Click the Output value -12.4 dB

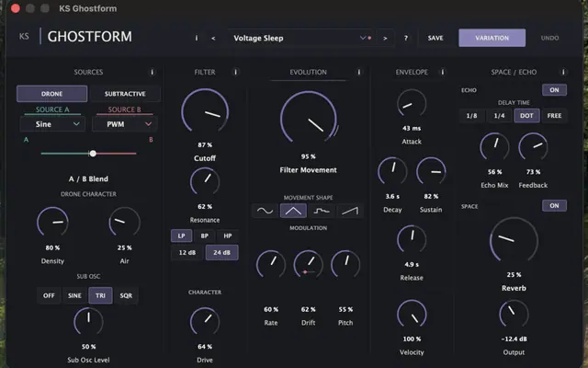tap(514, 339)
